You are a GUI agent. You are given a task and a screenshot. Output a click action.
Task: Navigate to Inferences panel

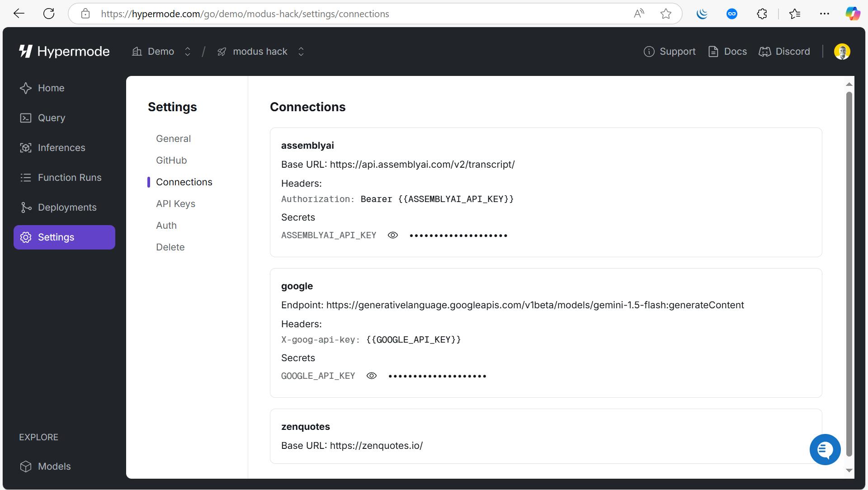(62, 147)
